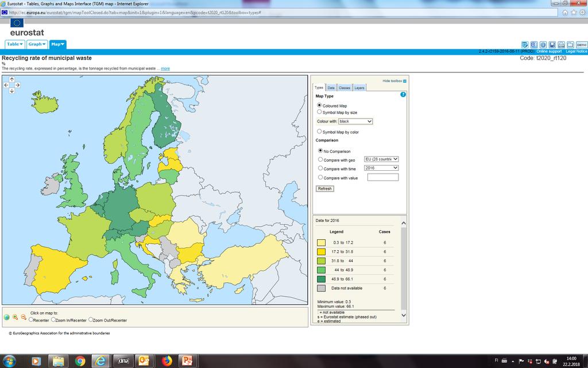Click the browser address bar URL
This screenshot has height=368, width=588.
click(135, 13)
